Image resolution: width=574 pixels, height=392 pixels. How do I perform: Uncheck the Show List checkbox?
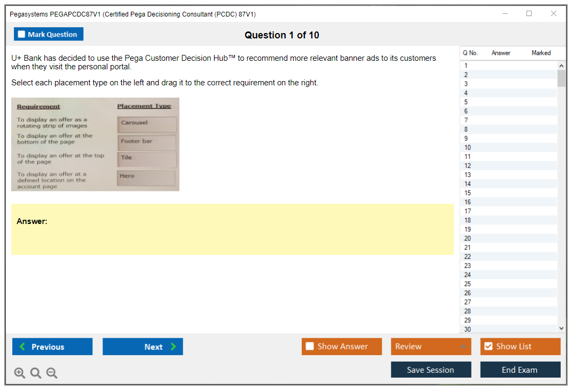pyautogui.click(x=488, y=347)
